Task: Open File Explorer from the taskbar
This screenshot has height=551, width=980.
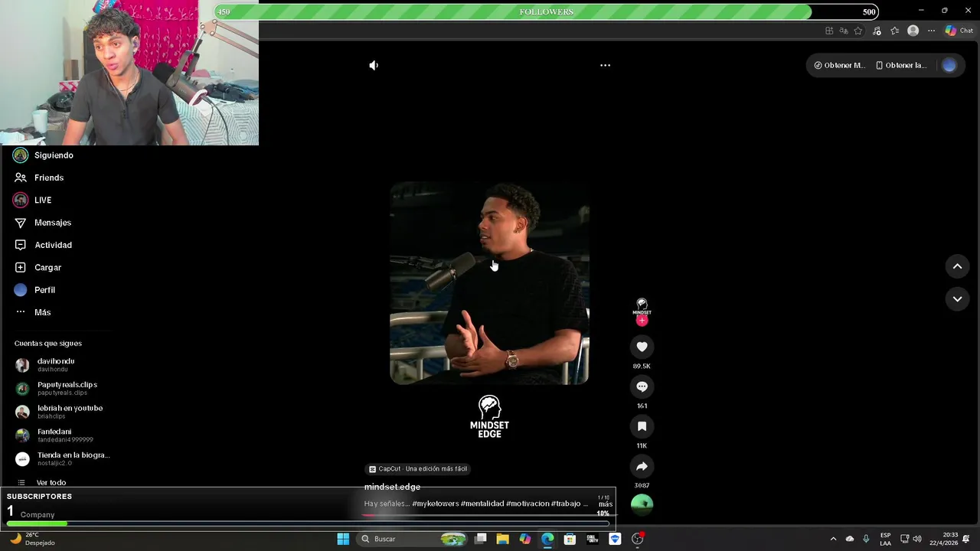Action: pyautogui.click(x=502, y=539)
